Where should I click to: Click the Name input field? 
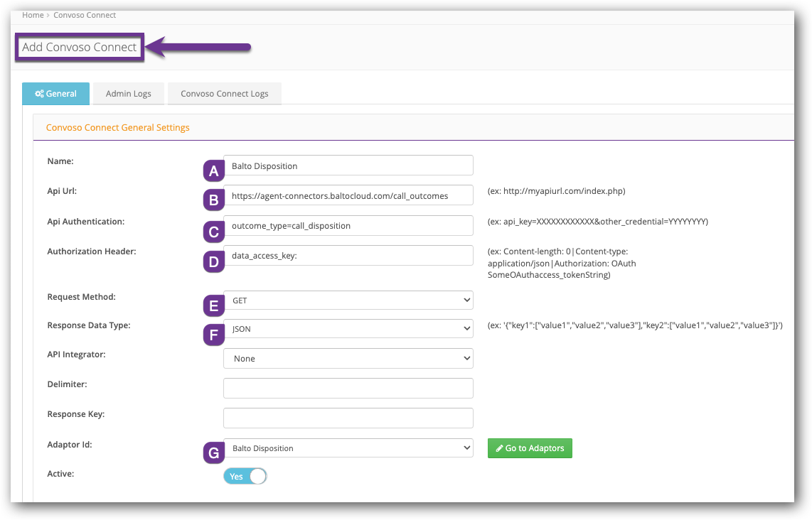pyautogui.click(x=348, y=166)
